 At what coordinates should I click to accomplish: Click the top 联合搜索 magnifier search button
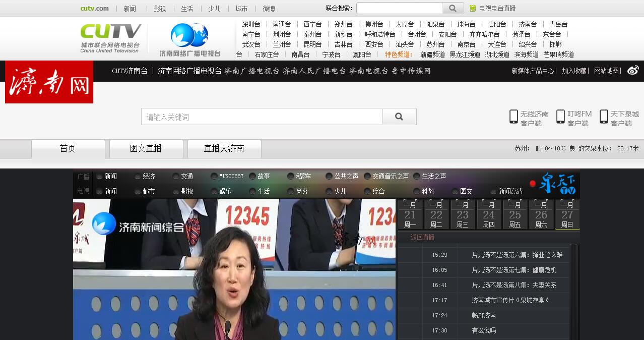453,8
